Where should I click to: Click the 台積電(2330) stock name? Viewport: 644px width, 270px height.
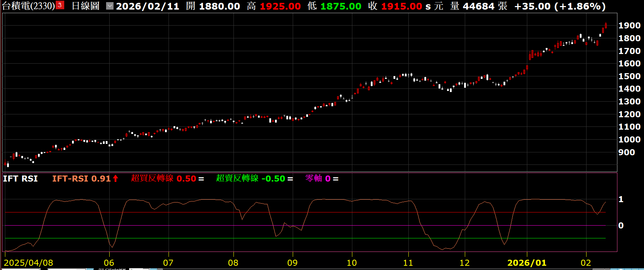[28, 6]
